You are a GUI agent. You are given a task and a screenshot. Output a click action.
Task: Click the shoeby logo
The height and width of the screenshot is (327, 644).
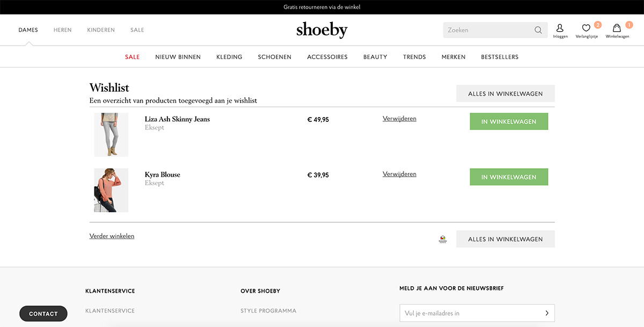click(x=322, y=30)
